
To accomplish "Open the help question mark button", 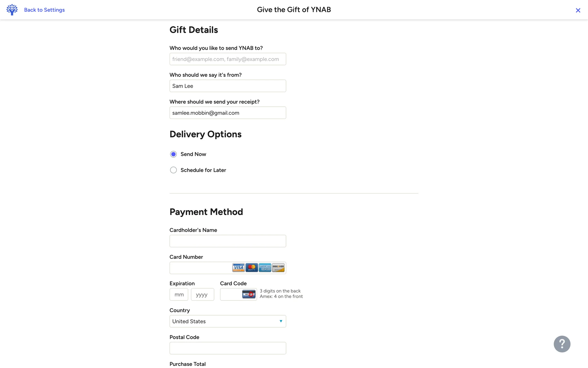I will pyautogui.click(x=562, y=344).
